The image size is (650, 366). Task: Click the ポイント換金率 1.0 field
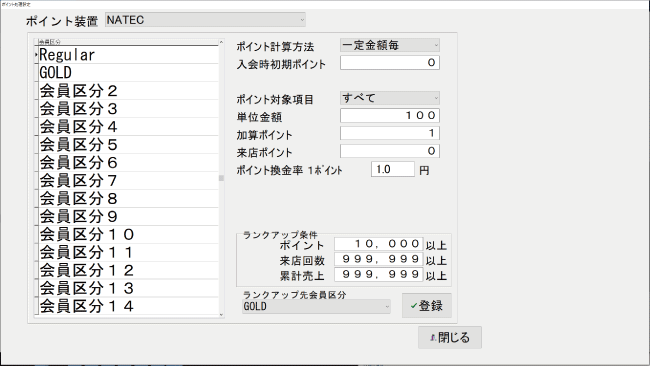tap(393, 169)
